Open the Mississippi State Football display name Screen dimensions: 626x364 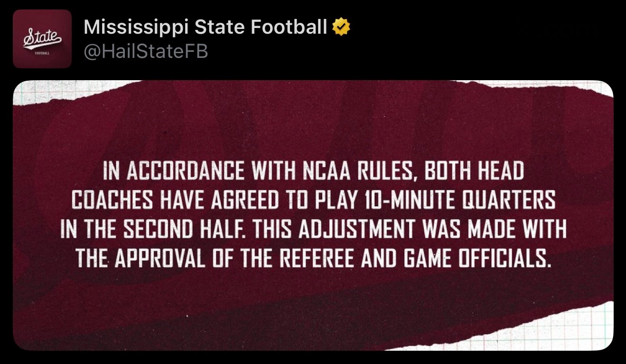pos(206,28)
